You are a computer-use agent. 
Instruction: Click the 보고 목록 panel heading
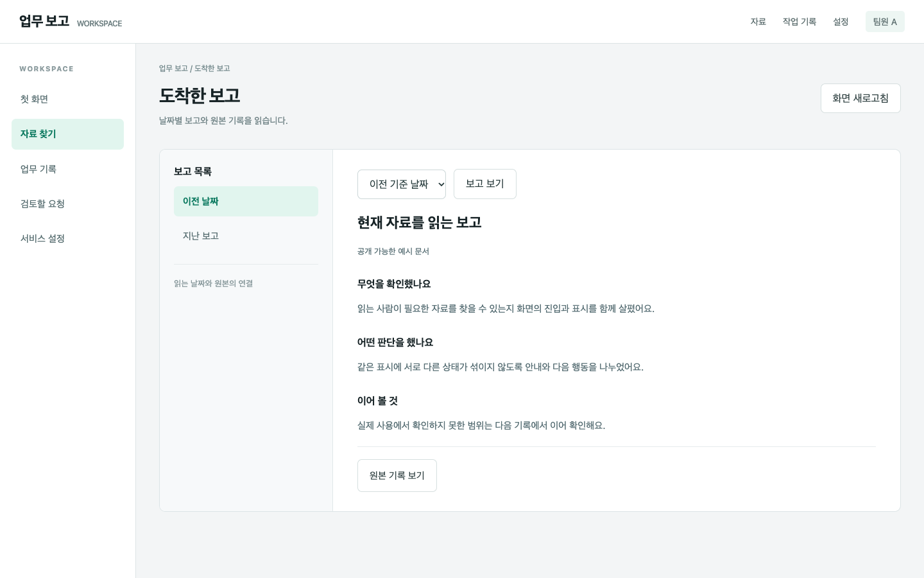(193, 171)
